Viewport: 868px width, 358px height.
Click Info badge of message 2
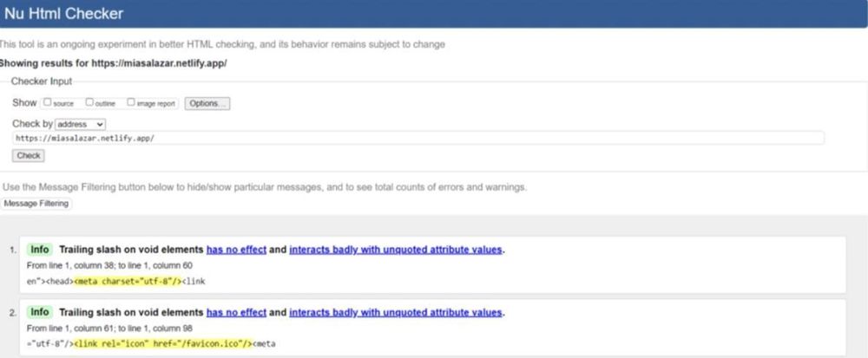(x=40, y=313)
